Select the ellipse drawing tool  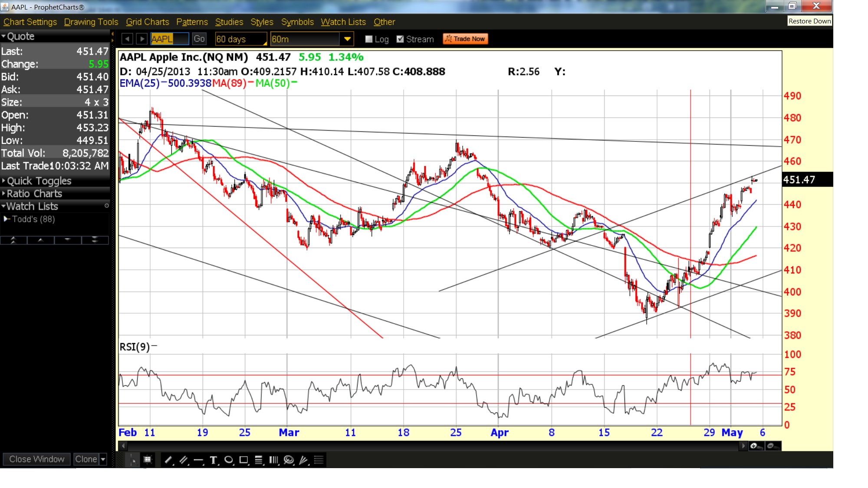229,460
